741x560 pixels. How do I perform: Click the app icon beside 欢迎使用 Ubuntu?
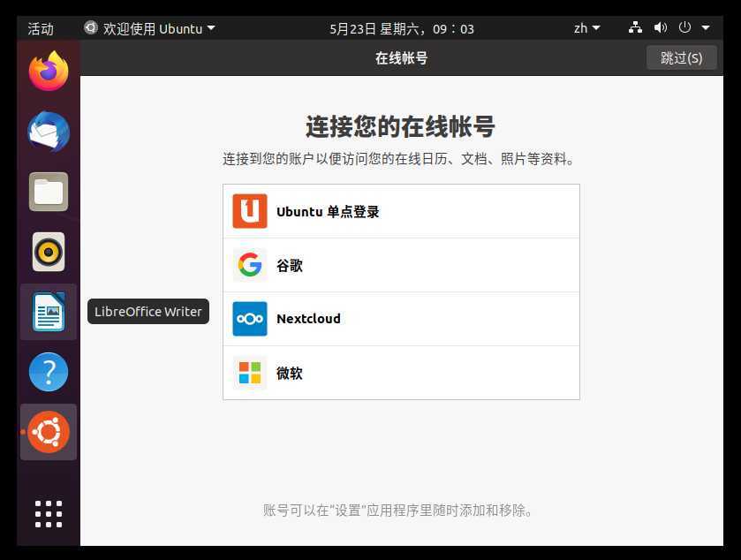click(91, 28)
